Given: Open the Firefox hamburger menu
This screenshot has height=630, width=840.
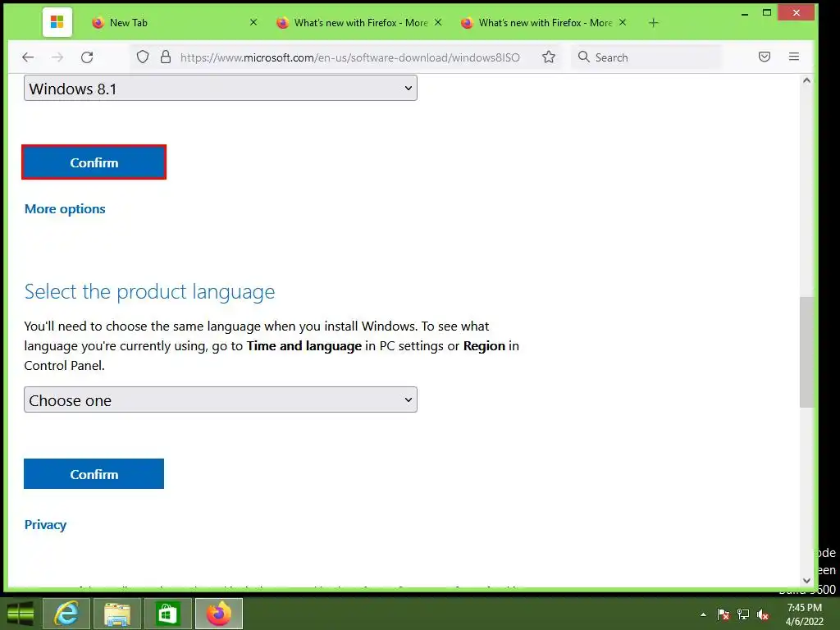Looking at the screenshot, I should (x=794, y=57).
